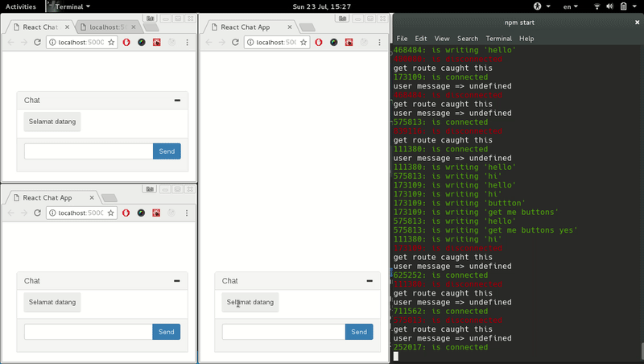Focus message input in bottom-left chat
The width and height of the screenshot is (644, 364).
(x=89, y=332)
